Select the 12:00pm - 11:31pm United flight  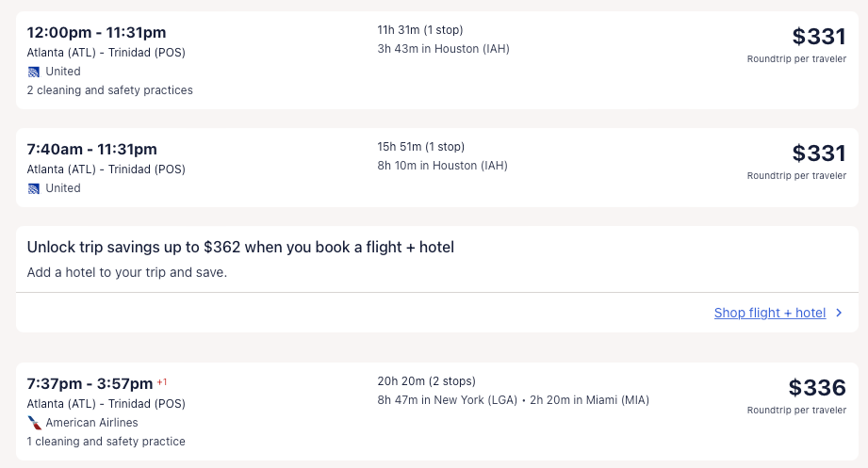pos(96,32)
